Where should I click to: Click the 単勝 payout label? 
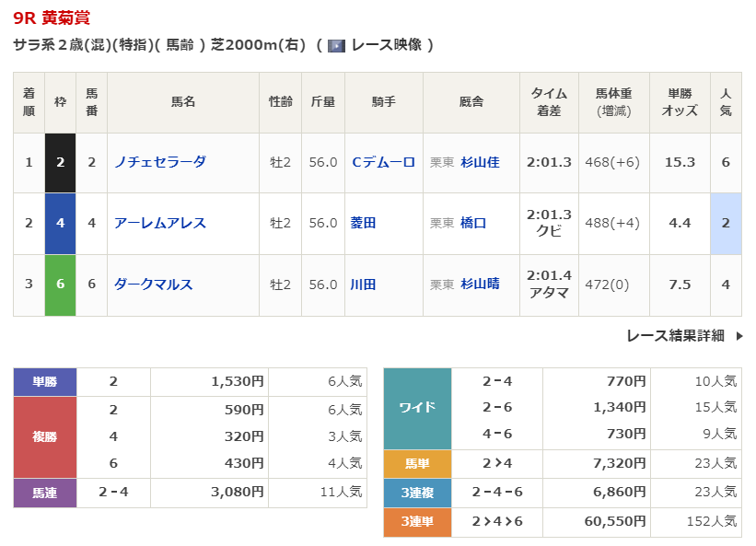pos(45,381)
